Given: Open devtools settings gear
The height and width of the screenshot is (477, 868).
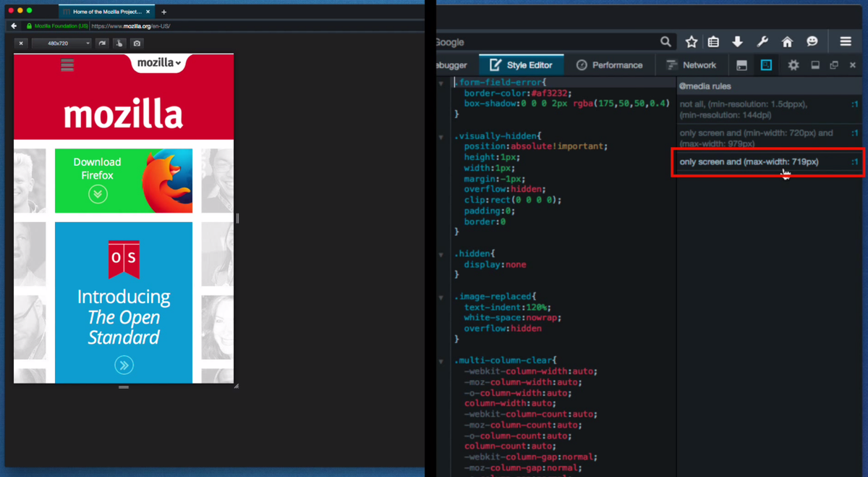Looking at the screenshot, I should pyautogui.click(x=793, y=65).
